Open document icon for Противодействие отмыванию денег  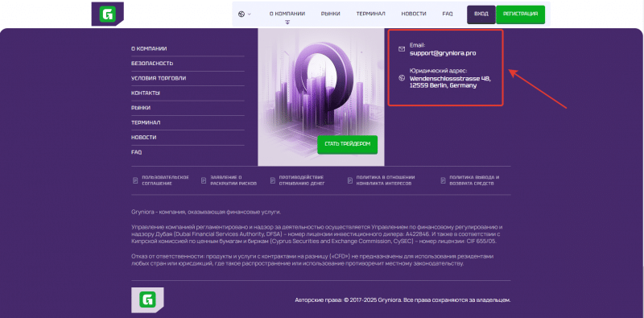coord(273,180)
